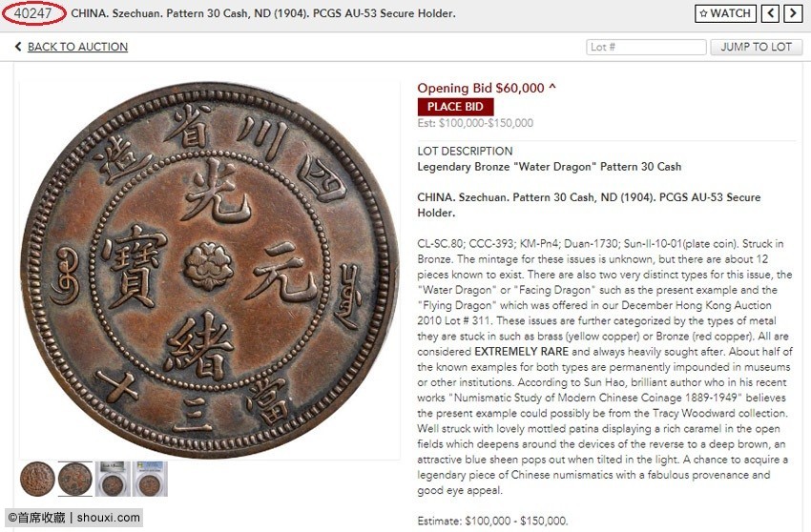Select the fourth PCGS holder thumbnail
The width and height of the screenshot is (811, 532).
(150, 479)
